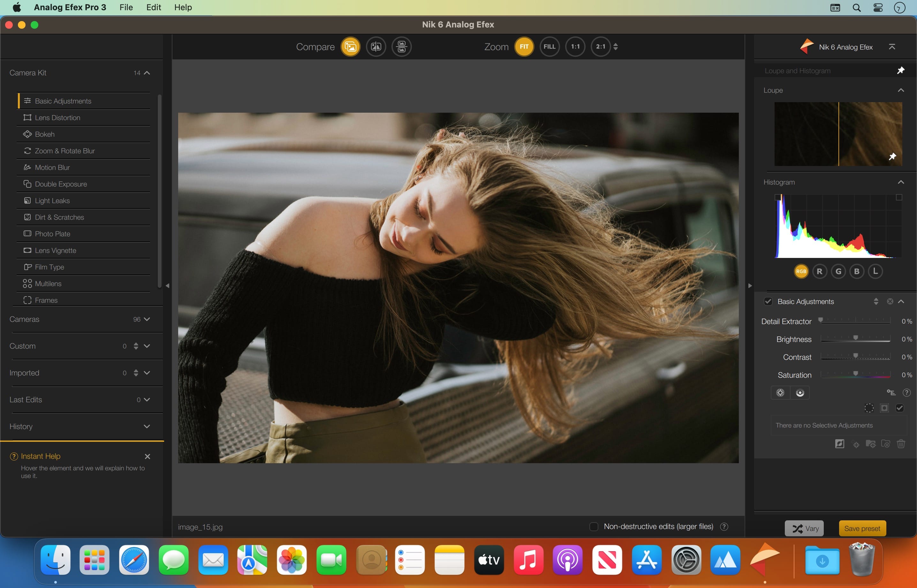
Task: Expand the Custom presets section
Action: tap(147, 346)
